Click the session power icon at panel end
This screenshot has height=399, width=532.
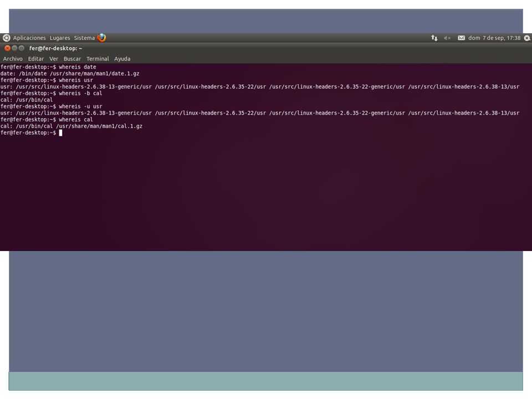(527, 38)
